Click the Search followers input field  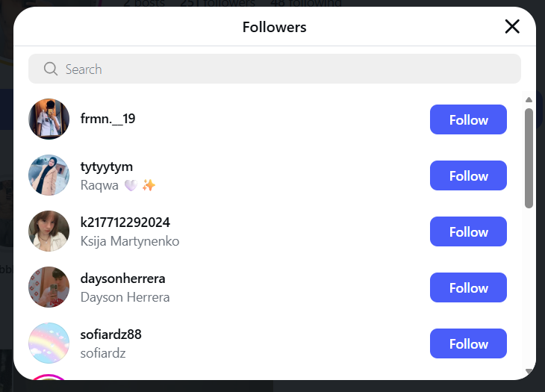click(x=284, y=69)
